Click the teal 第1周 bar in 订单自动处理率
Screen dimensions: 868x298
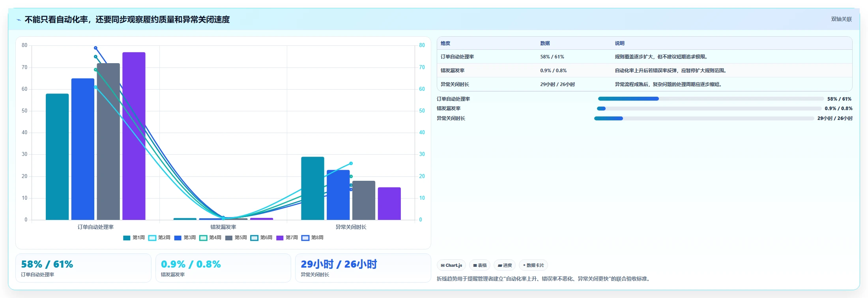coord(57,157)
